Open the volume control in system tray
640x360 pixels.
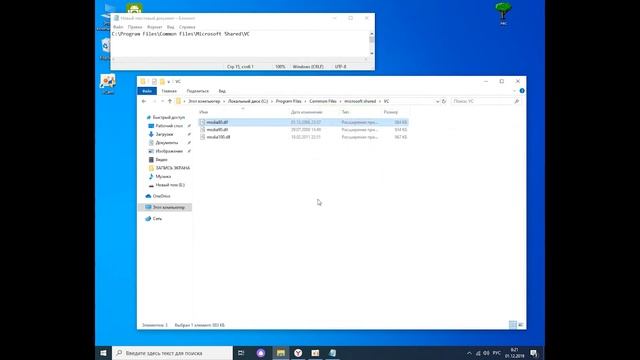pyautogui.click(x=486, y=353)
